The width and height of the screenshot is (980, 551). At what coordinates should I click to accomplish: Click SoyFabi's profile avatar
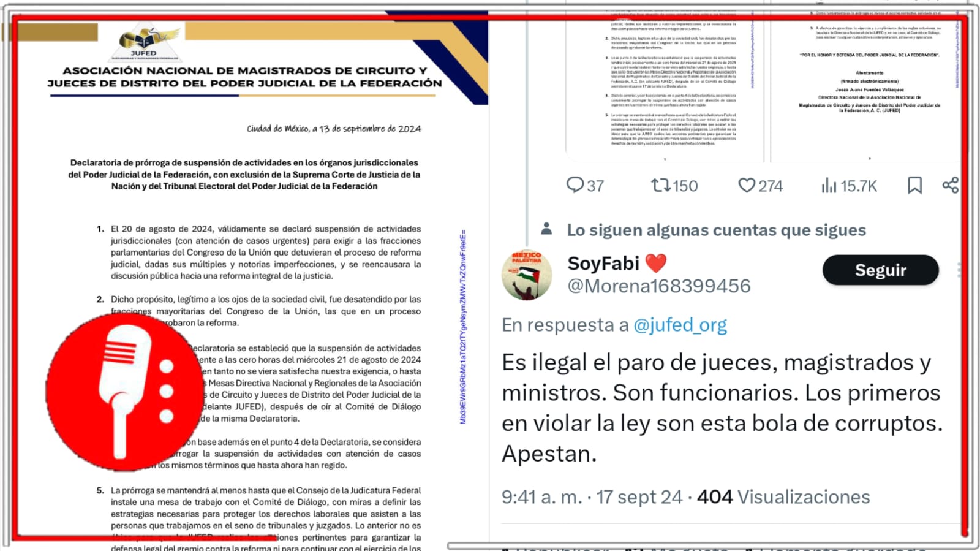(527, 275)
